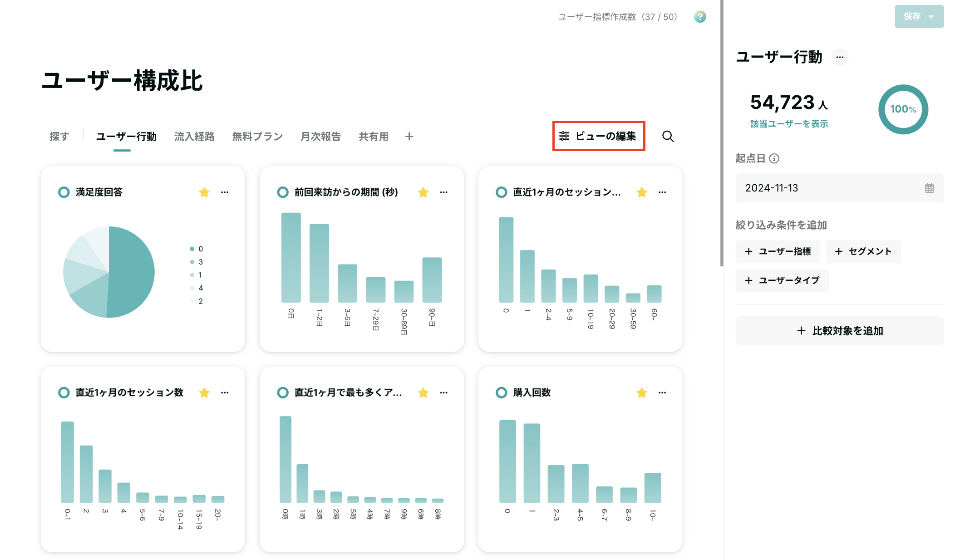Open the help question mark icon
Image resolution: width=955 pixels, height=560 pixels.
click(700, 17)
